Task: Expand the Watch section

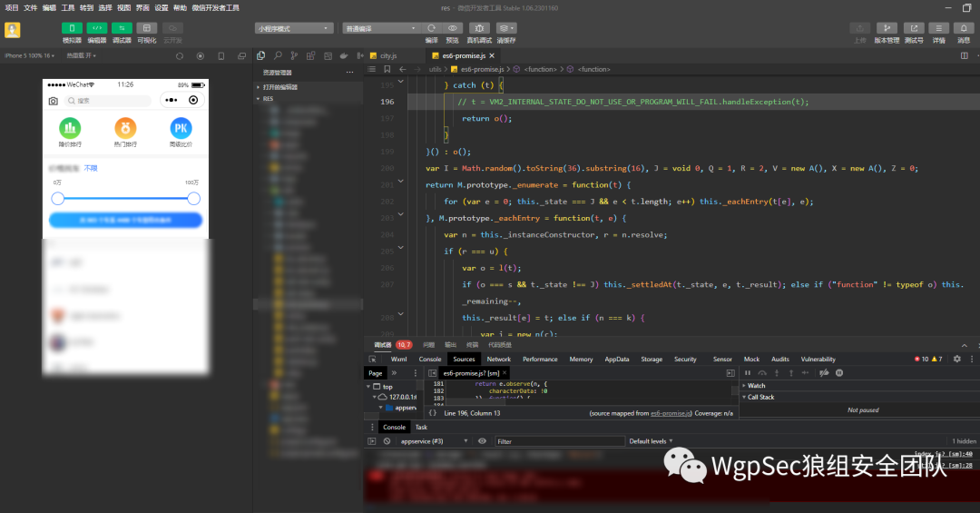Action: pyautogui.click(x=860, y=386)
